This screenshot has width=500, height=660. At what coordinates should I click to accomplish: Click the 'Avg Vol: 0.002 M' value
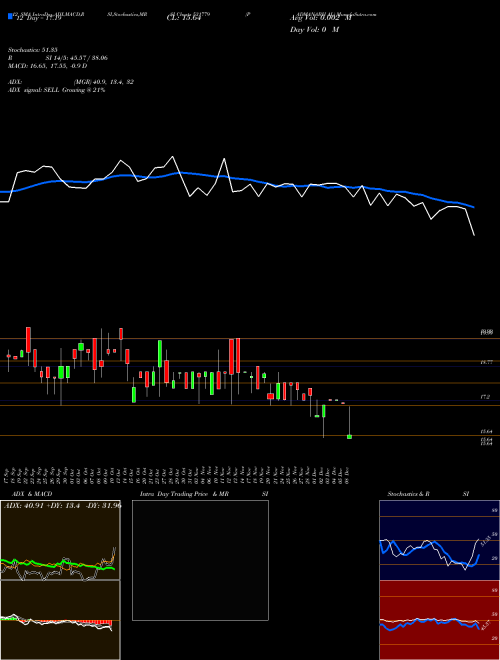pos(320,18)
